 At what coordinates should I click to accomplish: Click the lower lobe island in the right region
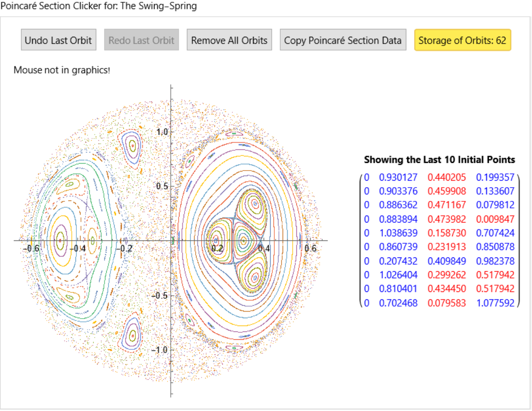coord(254,277)
